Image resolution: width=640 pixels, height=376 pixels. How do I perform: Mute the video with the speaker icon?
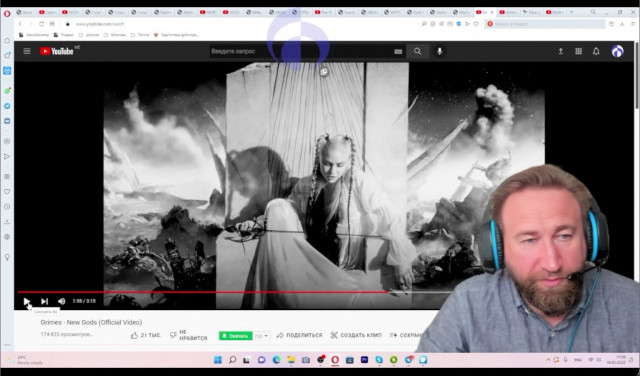pyautogui.click(x=62, y=301)
